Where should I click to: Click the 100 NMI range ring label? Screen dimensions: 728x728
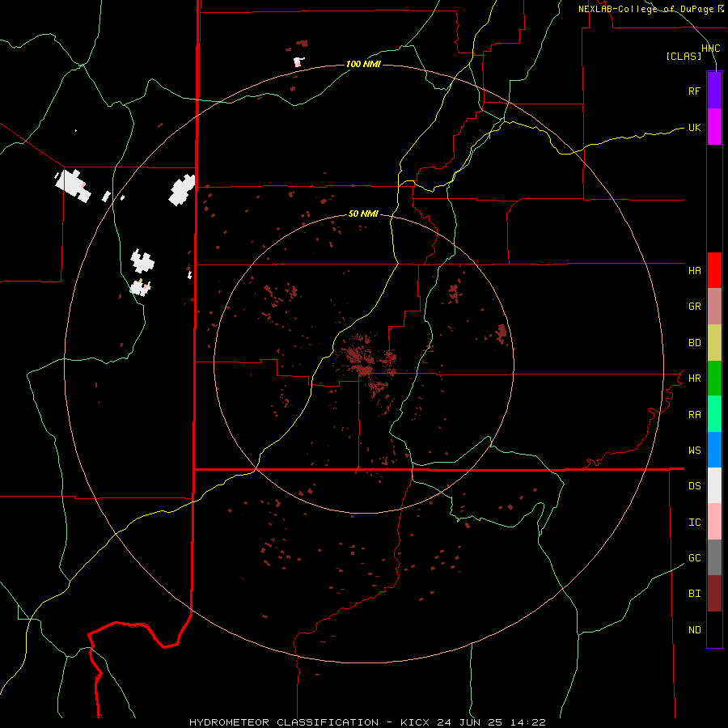pyautogui.click(x=363, y=64)
